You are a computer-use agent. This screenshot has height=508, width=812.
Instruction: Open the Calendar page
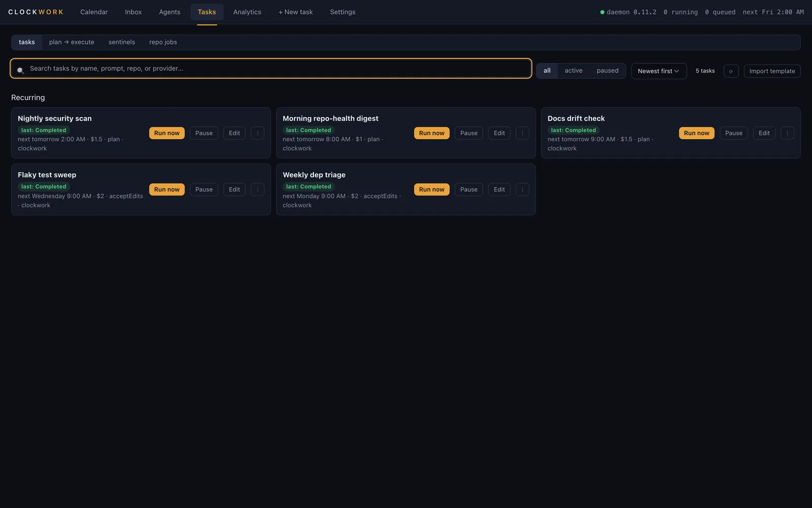(x=94, y=12)
